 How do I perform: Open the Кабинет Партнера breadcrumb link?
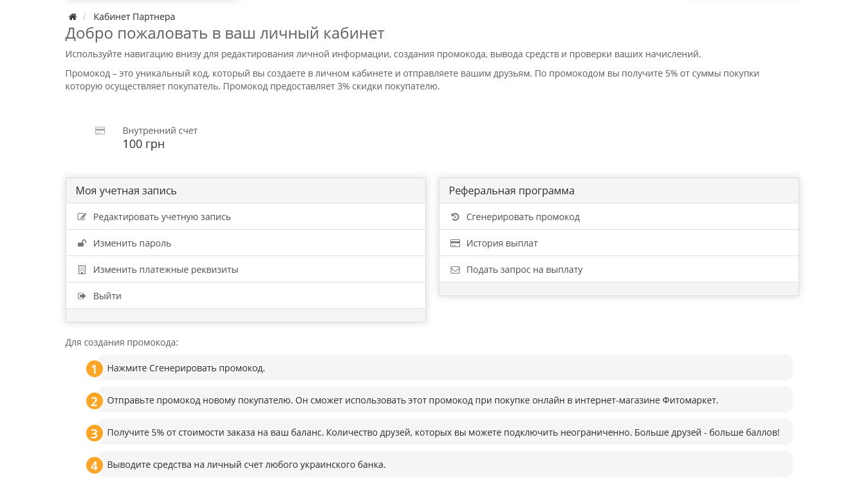[x=134, y=17]
